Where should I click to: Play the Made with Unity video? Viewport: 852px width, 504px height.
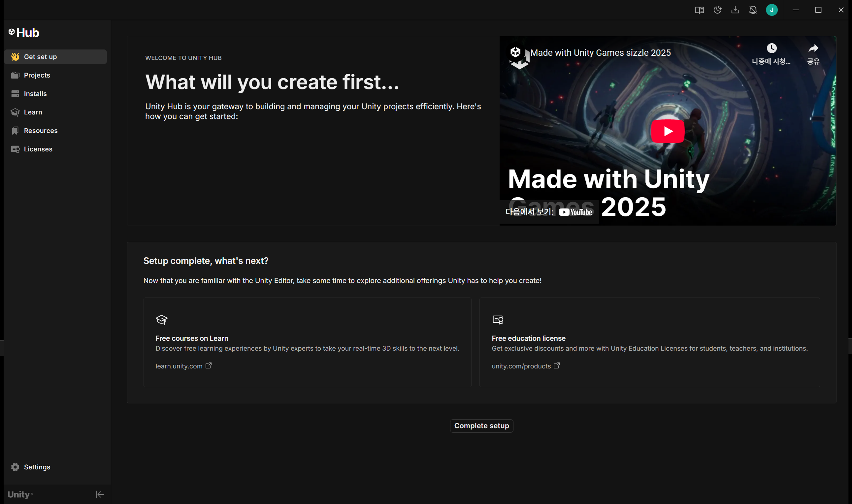pos(668,131)
